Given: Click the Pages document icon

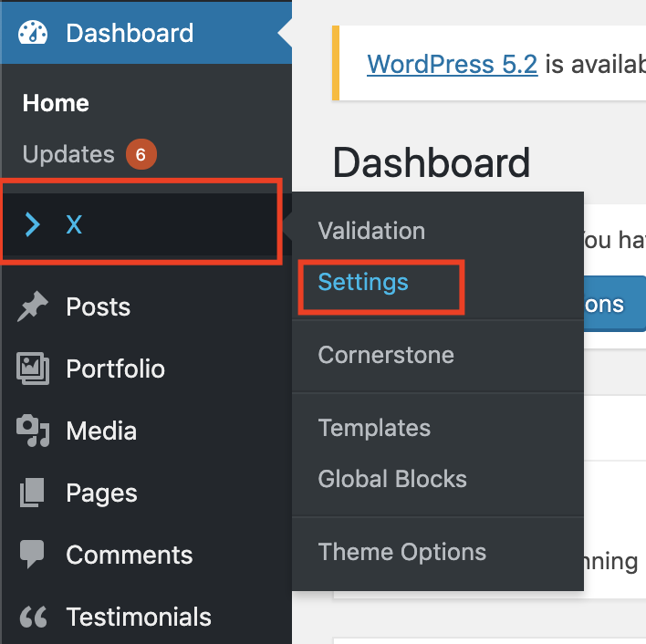Looking at the screenshot, I should point(34,493).
